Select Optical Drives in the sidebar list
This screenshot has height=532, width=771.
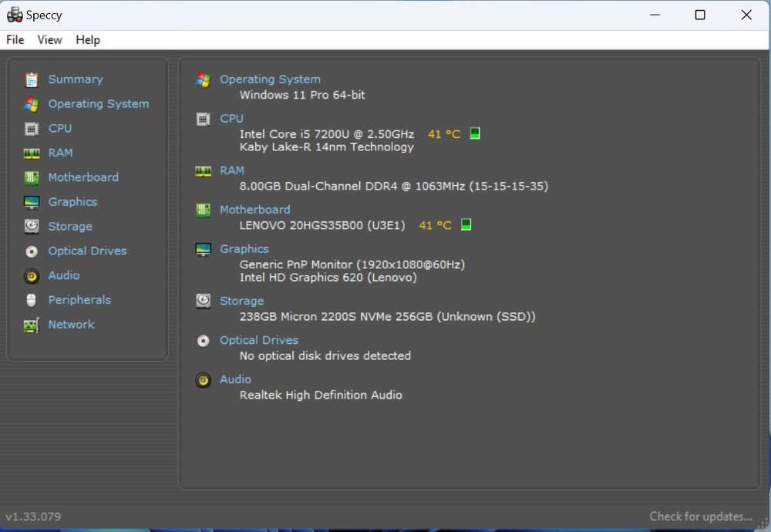(x=88, y=251)
